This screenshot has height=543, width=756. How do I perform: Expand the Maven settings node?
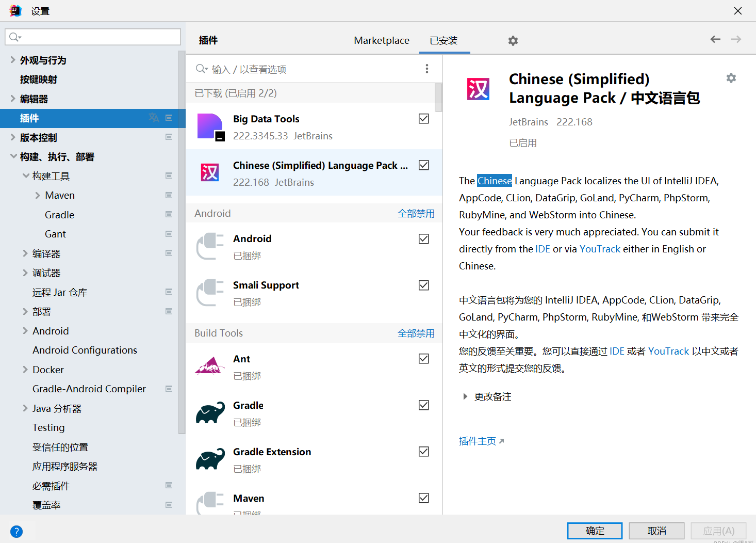click(x=38, y=195)
